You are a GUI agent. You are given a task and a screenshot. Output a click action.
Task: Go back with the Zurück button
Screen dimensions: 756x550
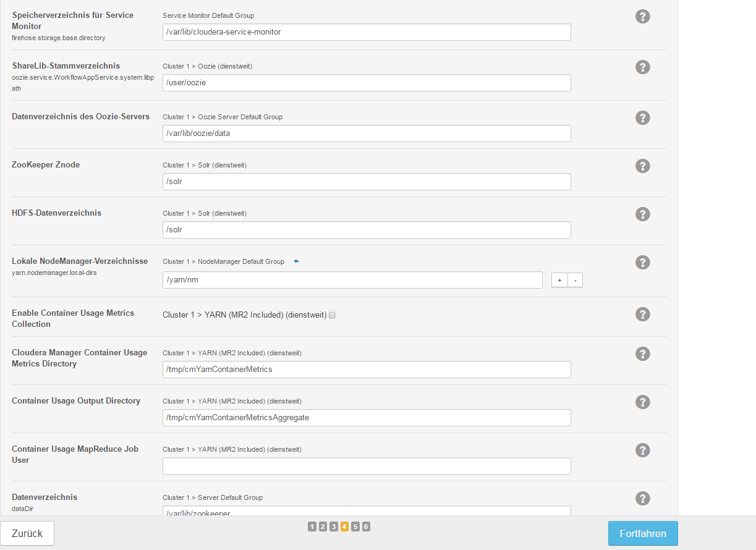(27, 533)
